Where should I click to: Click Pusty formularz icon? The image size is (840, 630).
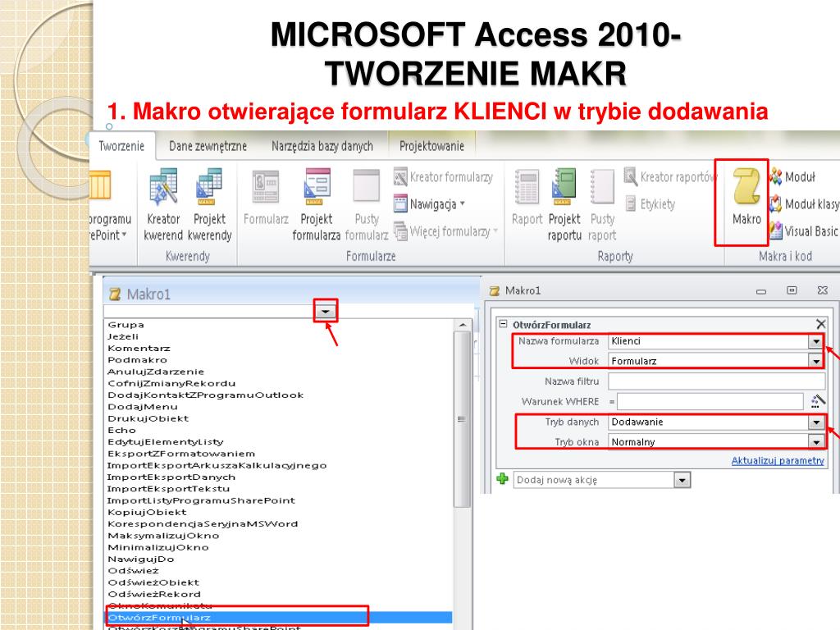(367, 204)
